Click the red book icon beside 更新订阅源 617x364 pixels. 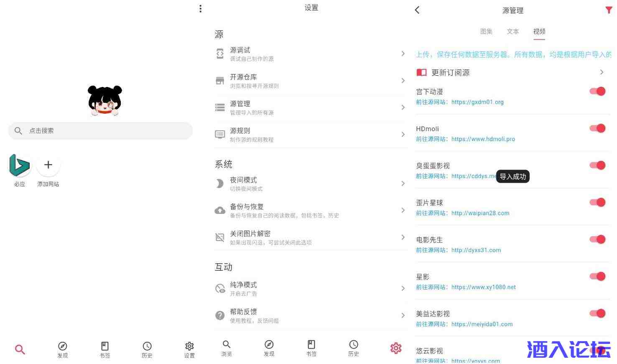[422, 73]
